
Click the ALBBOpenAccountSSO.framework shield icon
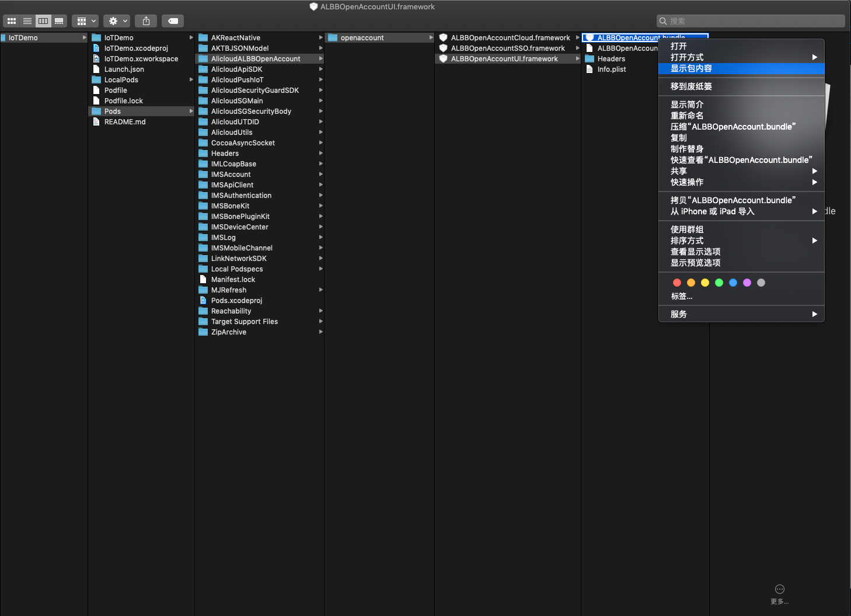(x=444, y=48)
